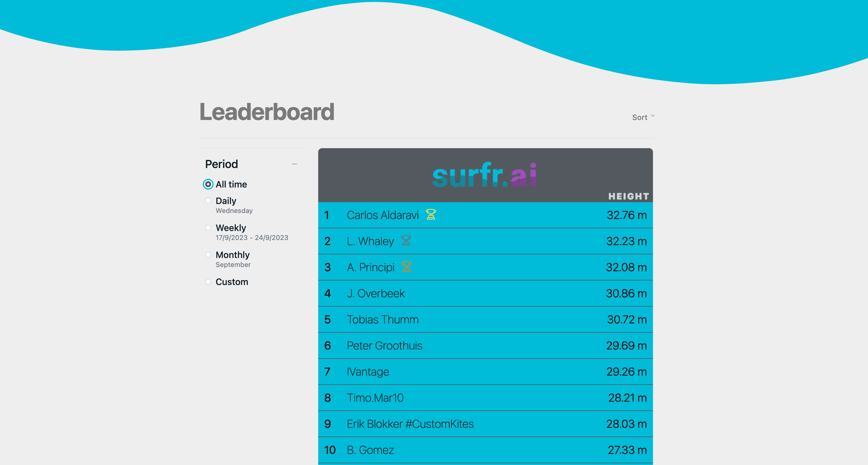
Task: Click the 28.21 m height of Timo.Mar10
Action: click(627, 398)
